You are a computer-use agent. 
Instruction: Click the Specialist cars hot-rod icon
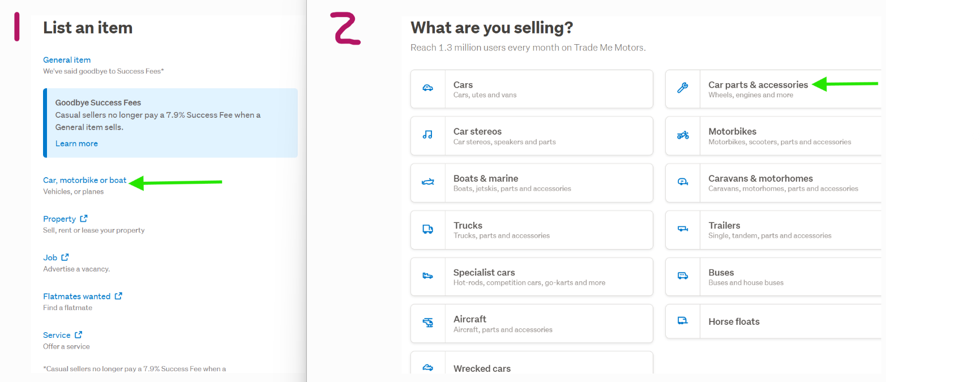428,276
